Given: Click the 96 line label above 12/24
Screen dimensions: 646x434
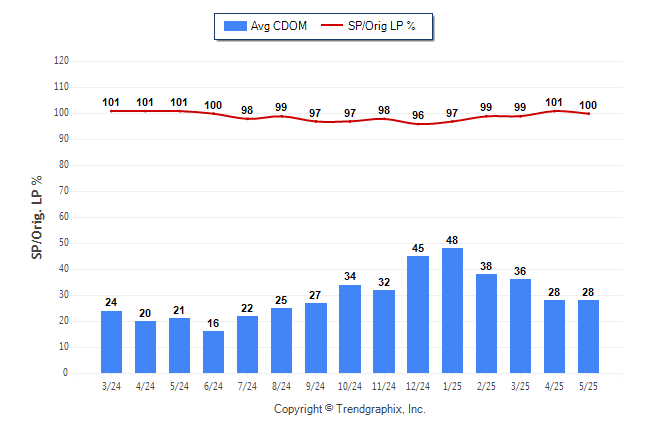Looking at the screenshot, I should tap(418, 115).
